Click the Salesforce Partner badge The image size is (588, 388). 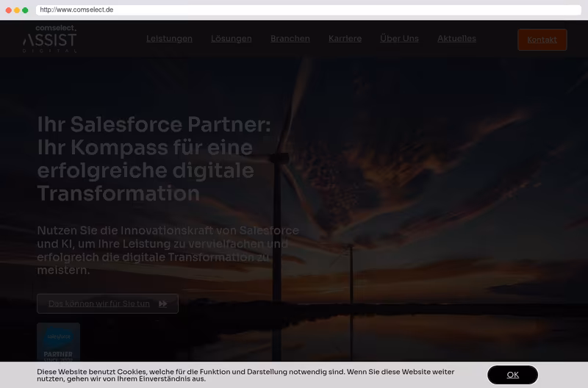(58, 342)
